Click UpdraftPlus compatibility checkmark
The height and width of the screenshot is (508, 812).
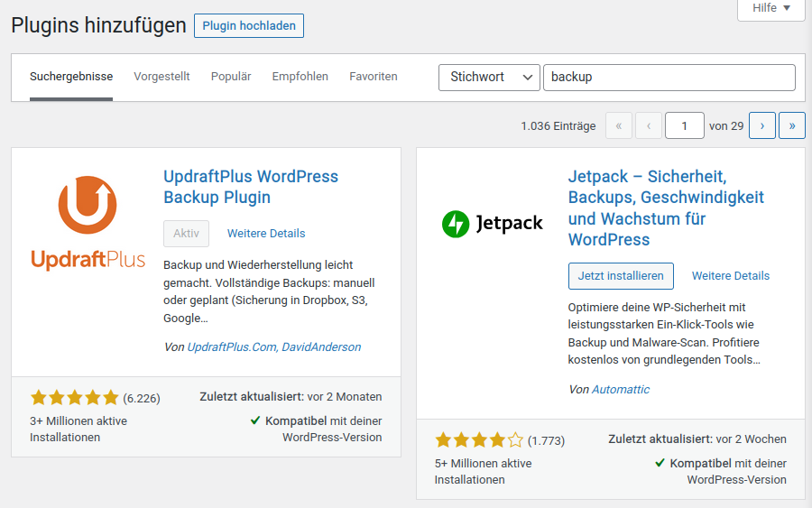(254, 420)
